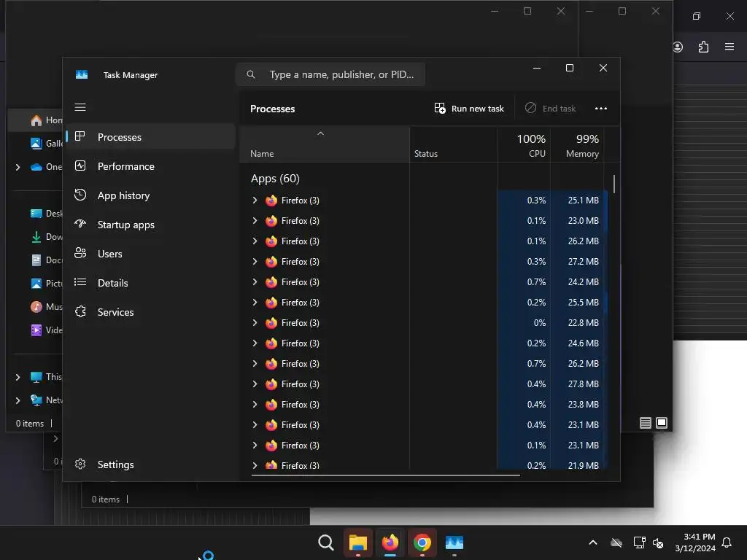Image resolution: width=747 pixels, height=560 pixels.
Task: Expand the Firefox group using 27.8 MB
Action: (x=255, y=384)
